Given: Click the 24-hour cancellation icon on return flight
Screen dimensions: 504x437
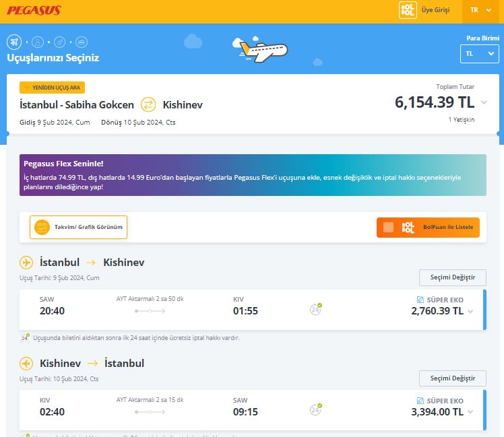Looking at the screenshot, I should pyautogui.click(x=315, y=409).
